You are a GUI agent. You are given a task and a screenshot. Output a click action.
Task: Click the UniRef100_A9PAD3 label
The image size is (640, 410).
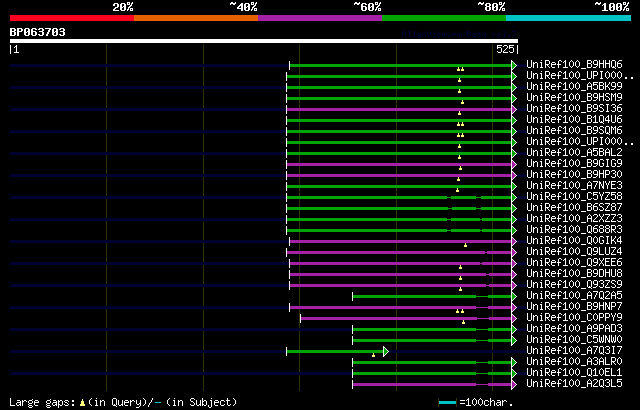(x=574, y=329)
